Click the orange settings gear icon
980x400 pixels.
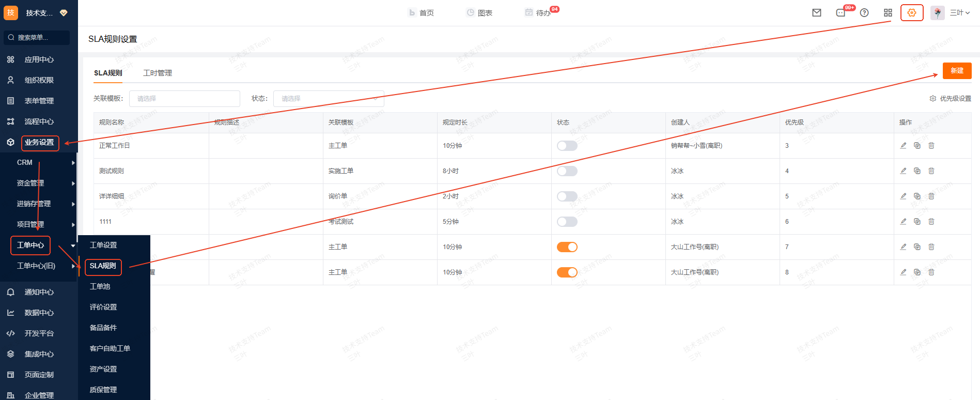pos(911,13)
